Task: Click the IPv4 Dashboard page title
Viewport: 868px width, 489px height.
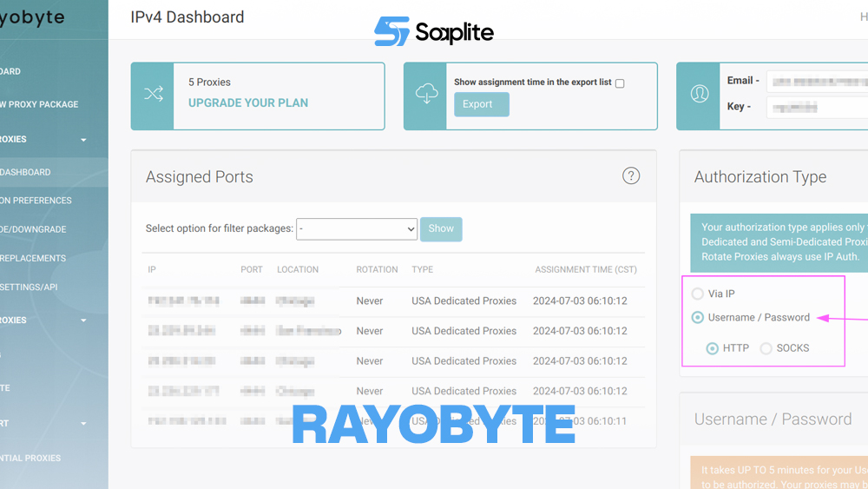Action: 187,17
